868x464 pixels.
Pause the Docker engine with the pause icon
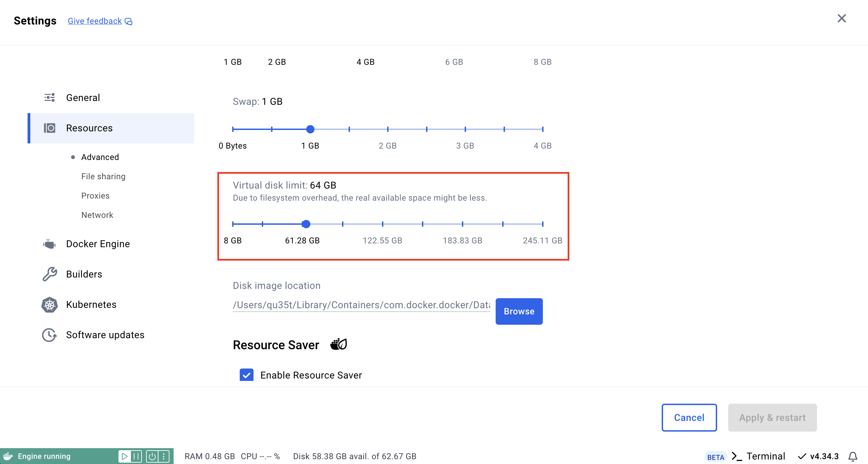136,456
